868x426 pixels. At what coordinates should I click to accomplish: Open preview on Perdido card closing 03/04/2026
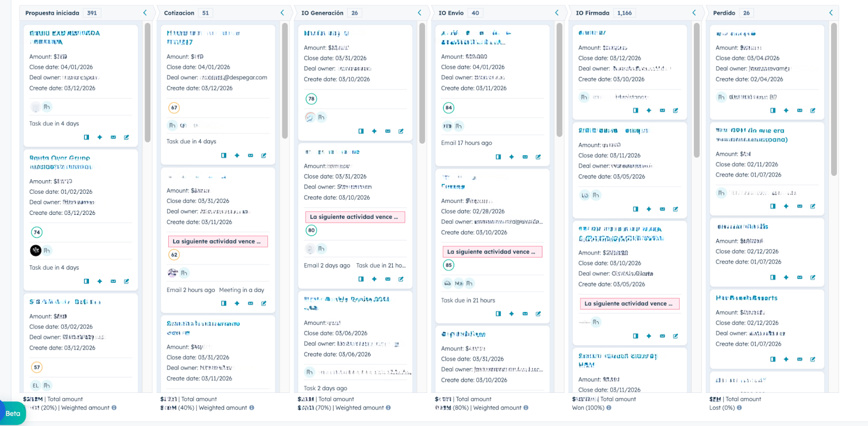pos(773,110)
